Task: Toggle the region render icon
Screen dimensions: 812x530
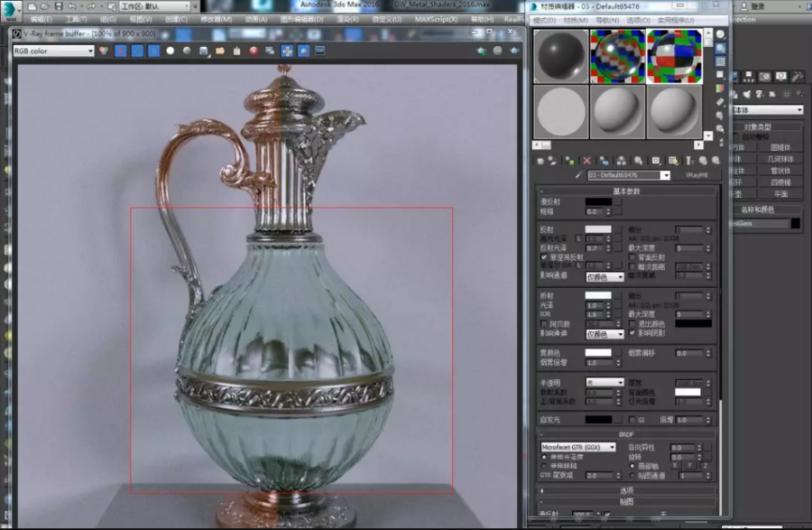Action: coord(303,51)
